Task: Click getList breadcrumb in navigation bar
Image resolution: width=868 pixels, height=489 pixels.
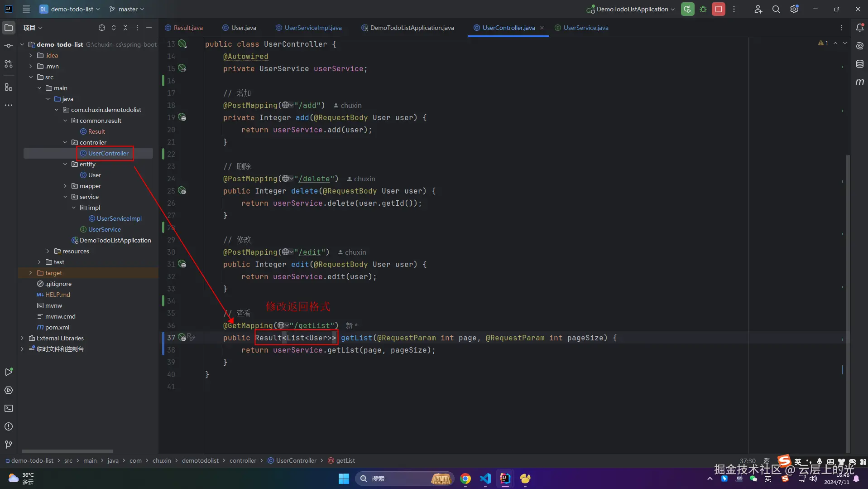Action: [x=341, y=460]
